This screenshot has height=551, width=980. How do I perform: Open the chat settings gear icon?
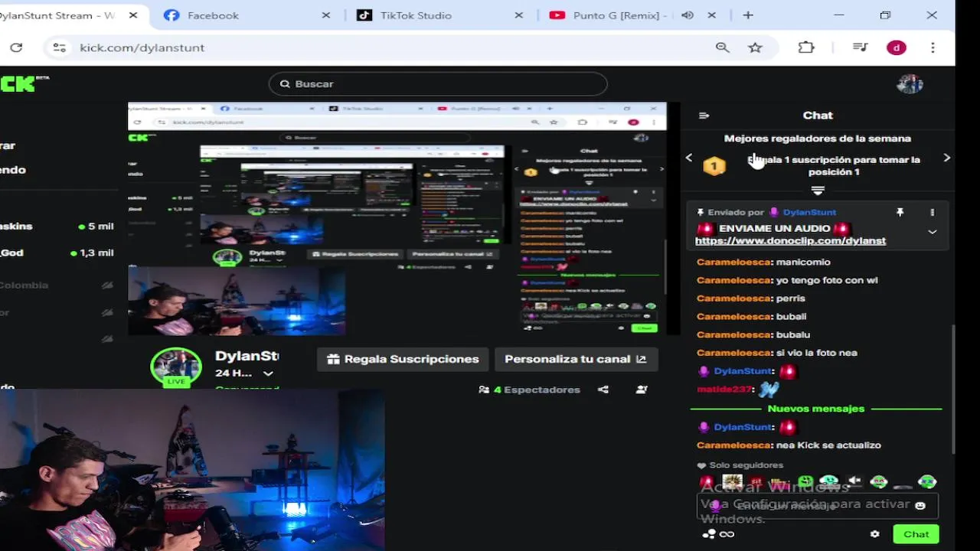pos(874,534)
